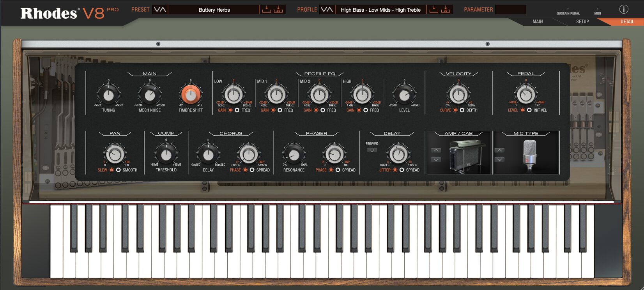
Task: Step profiles with the PROFILE arrows
Action: [327, 9]
